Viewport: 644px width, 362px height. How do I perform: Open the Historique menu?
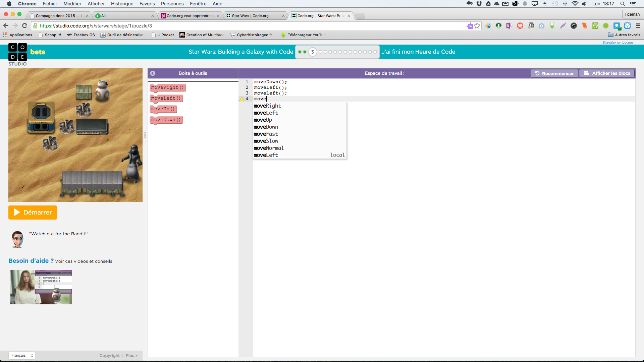pos(122,4)
